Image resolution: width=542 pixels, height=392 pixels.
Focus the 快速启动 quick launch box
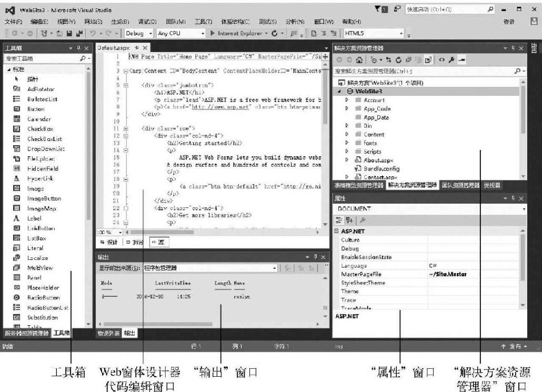click(x=450, y=9)
